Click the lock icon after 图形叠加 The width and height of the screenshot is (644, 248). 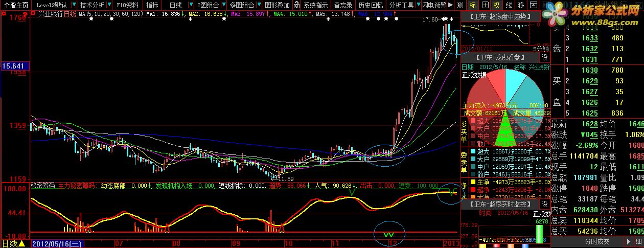click(297, 5)
